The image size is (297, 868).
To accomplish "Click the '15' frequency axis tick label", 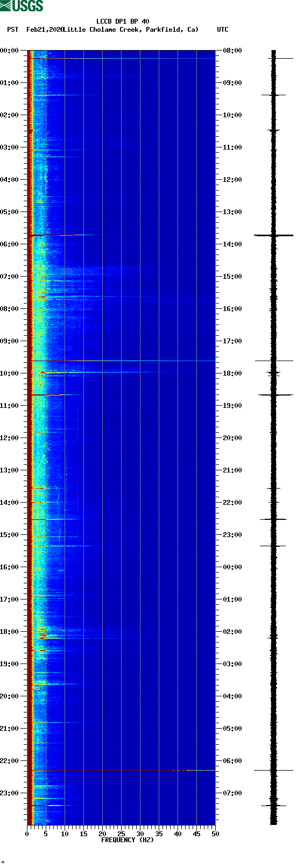I will pyautogui.click(x=83, y=834).
